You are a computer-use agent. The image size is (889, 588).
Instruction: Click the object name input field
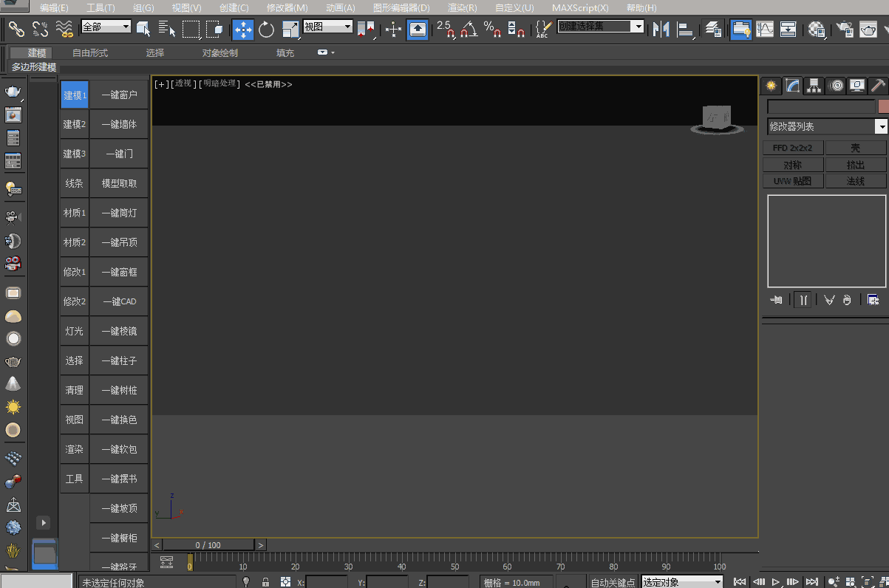pos(820,106)
